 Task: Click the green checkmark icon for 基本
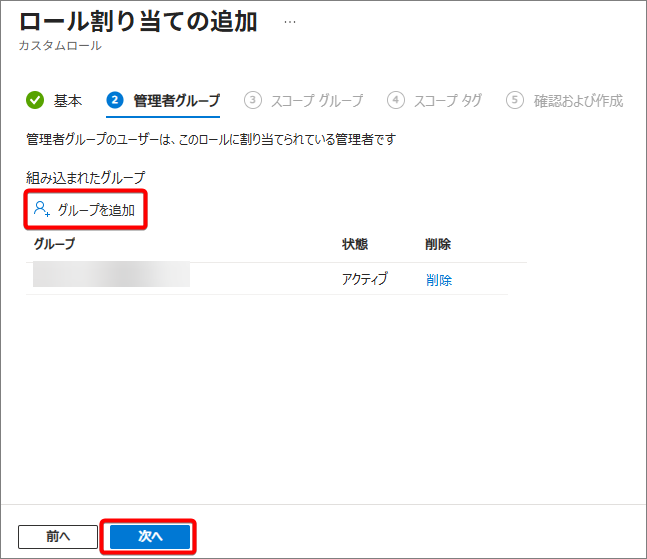tap(35, 100)
